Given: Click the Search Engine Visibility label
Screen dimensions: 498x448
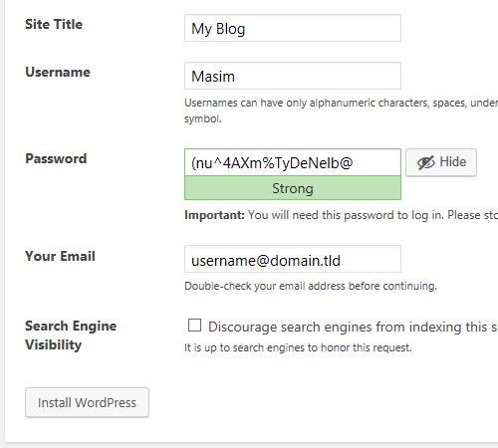Looking at the screenshot, I should point(71,336).
